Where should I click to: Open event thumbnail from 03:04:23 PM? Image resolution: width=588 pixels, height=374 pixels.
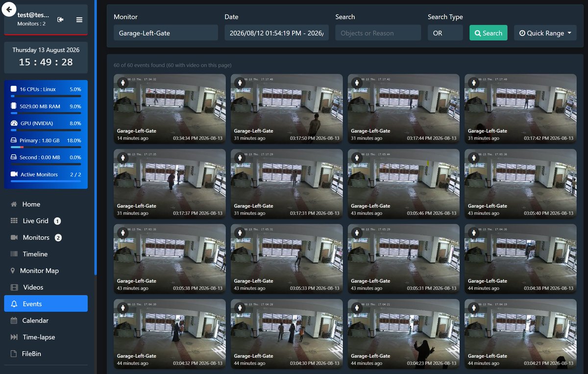[404, 334]
